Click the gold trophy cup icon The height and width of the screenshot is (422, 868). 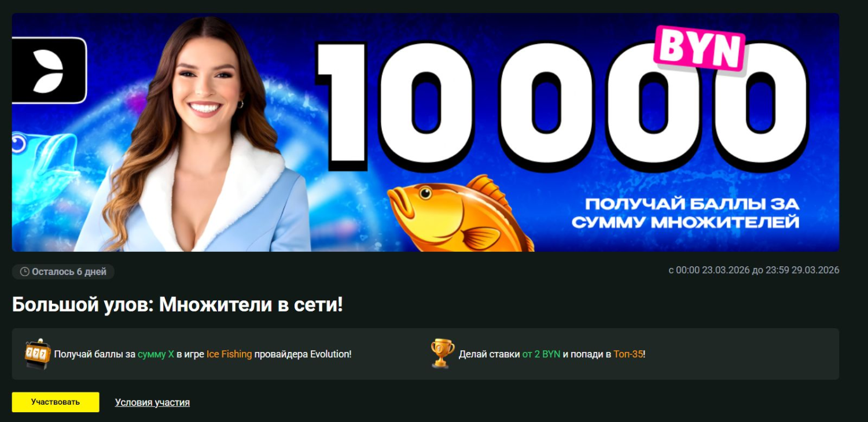443,354
